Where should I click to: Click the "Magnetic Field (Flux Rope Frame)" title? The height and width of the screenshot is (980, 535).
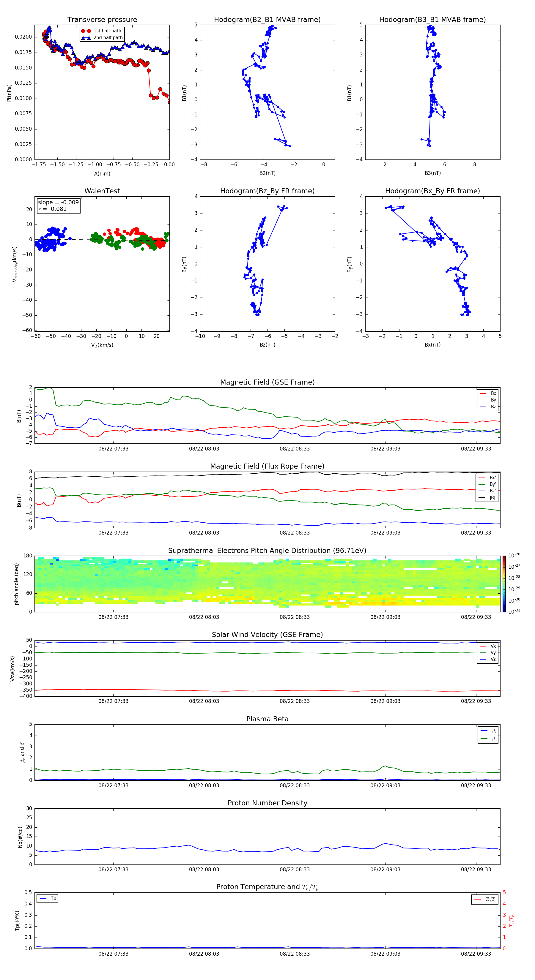pyautogui.click(x=267, y=467)
